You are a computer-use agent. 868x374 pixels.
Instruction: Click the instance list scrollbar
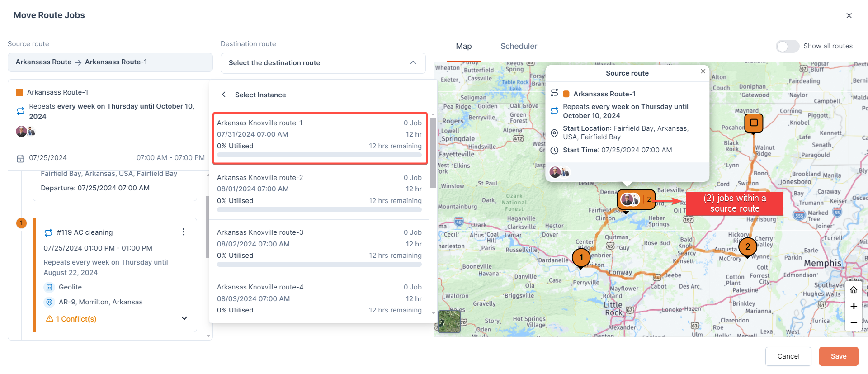pyautogui.click(x=433, y=154)
